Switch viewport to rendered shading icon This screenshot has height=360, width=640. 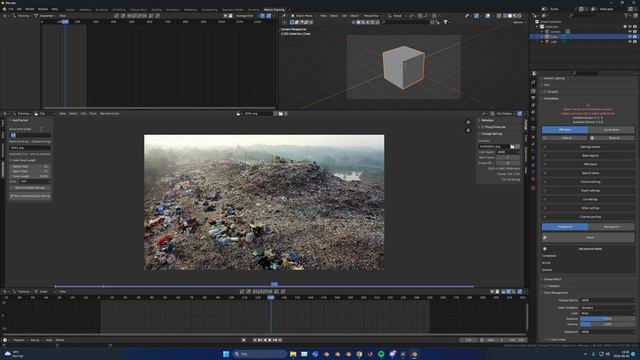coord(520,16)
